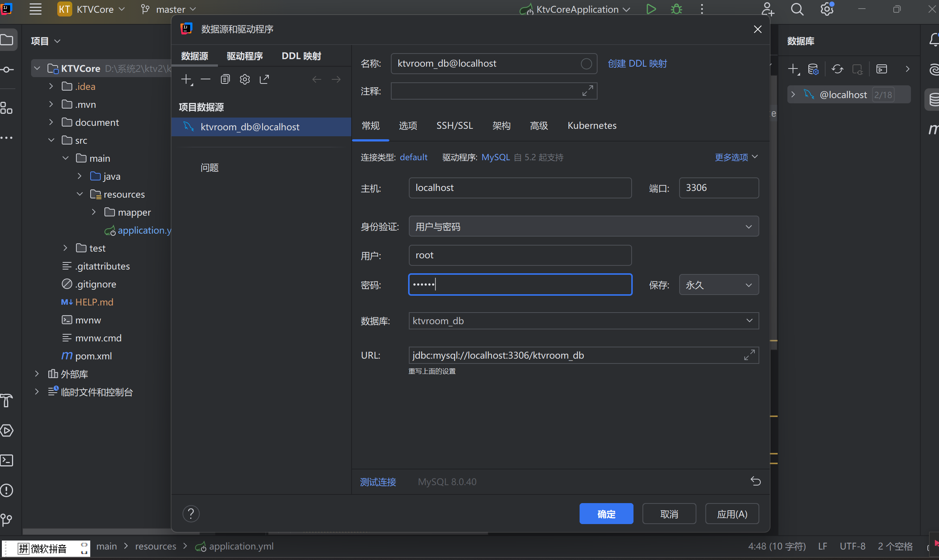Click the 应用(A) apply button

coord(732,514)
